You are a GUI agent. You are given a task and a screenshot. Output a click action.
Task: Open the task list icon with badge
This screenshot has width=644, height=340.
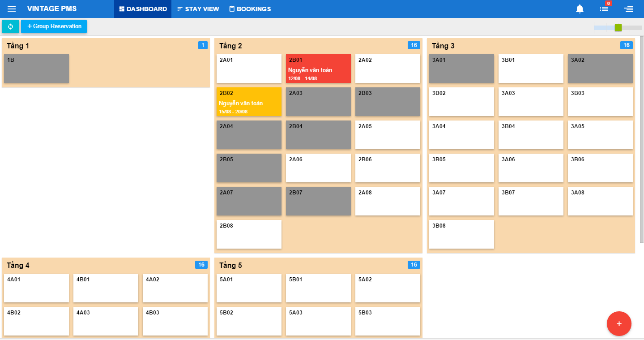click(x=604, y=9)
